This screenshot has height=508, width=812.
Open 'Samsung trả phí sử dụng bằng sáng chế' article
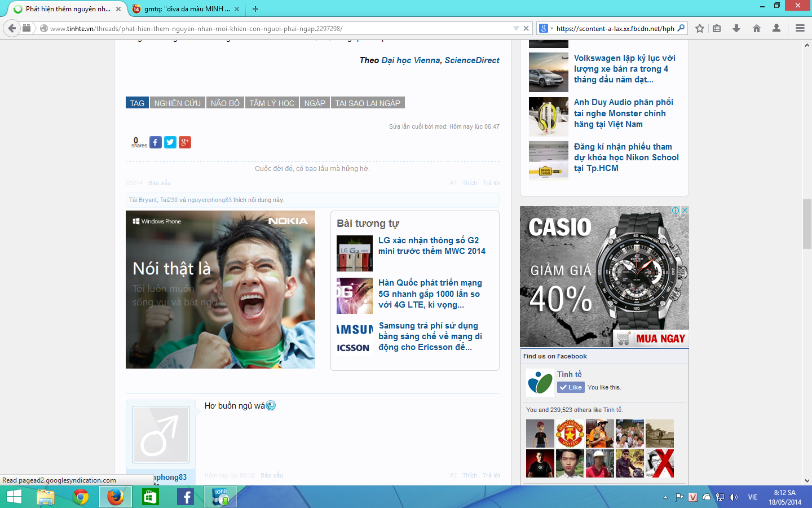430,336
